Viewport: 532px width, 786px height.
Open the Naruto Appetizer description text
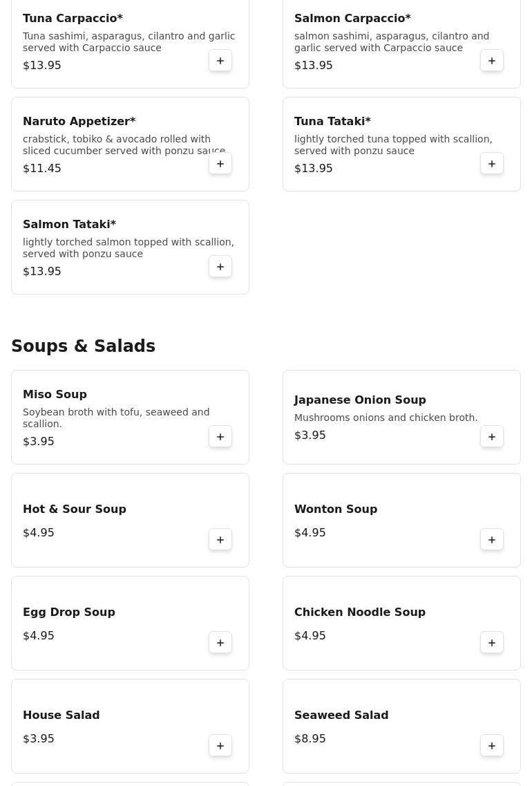click(x=124, y=145)
